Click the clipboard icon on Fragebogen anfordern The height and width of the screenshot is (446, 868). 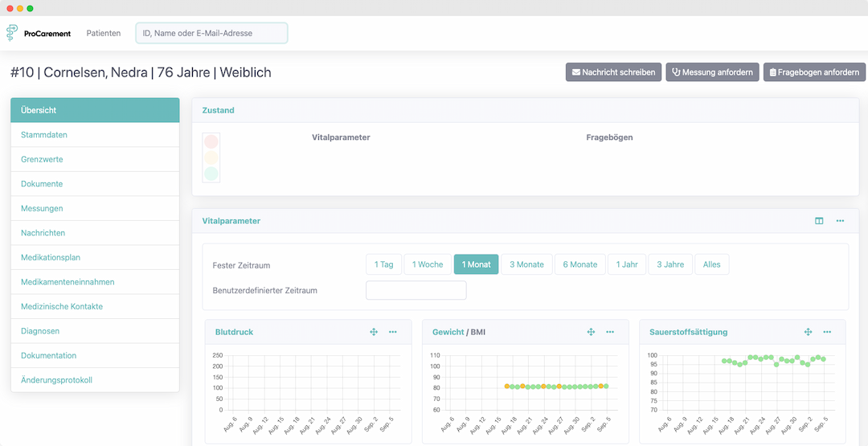point(773,72)
